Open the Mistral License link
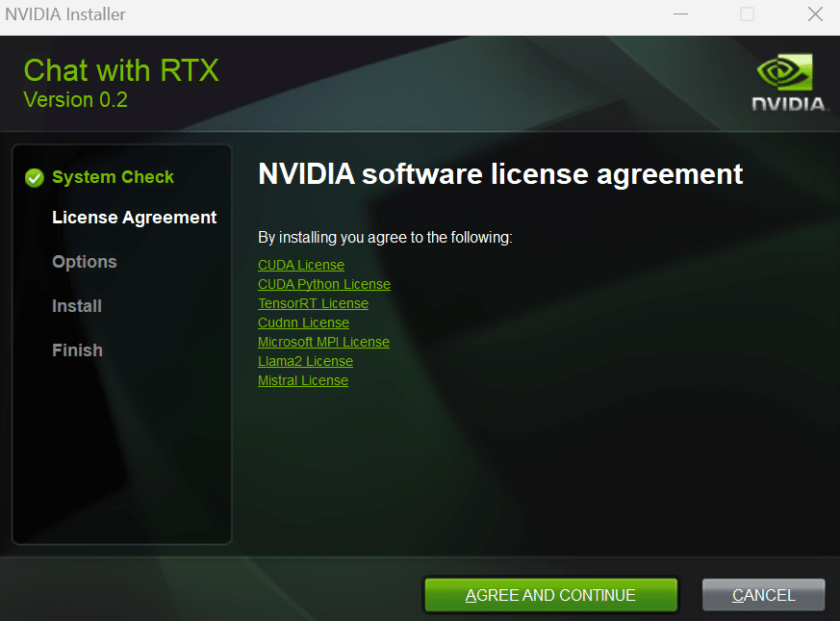This screenshot has width=840, height=621. (x=303, y=380)
